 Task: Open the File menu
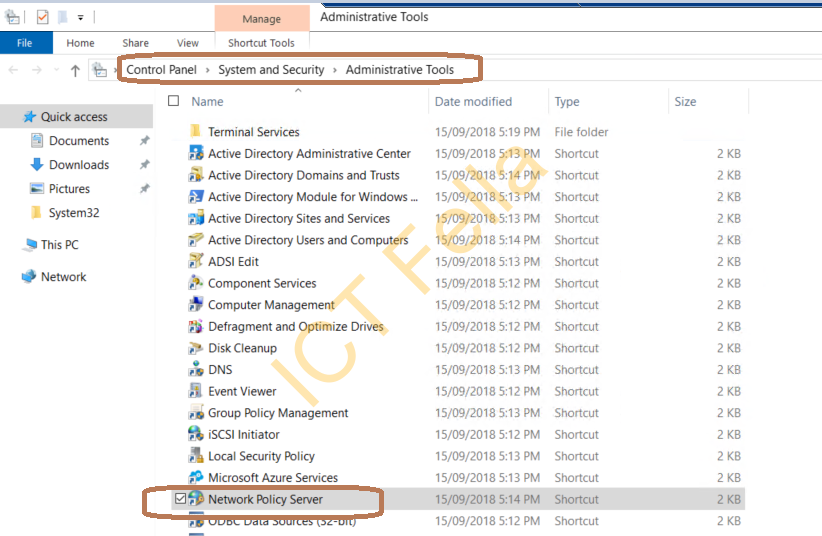[25, 43]
